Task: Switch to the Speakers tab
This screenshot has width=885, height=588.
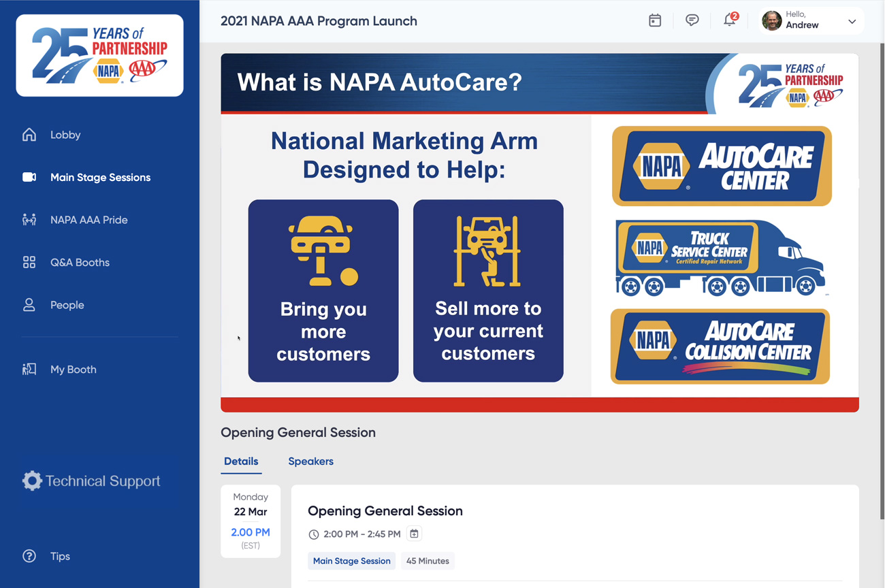Action: click(310, 461)
